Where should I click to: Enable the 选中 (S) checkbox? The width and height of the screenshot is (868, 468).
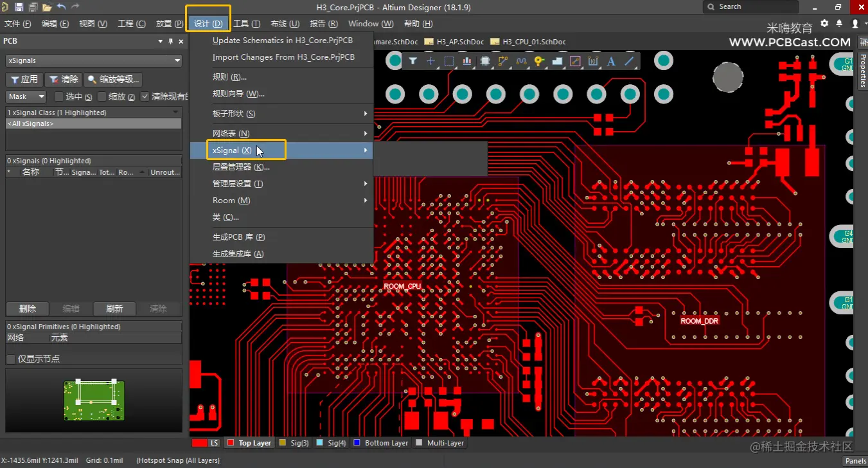[x=59, y=96]
